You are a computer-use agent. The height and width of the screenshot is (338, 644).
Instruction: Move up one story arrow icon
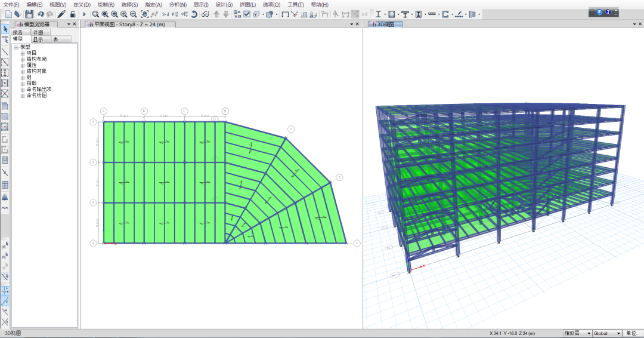click(216, 14)
